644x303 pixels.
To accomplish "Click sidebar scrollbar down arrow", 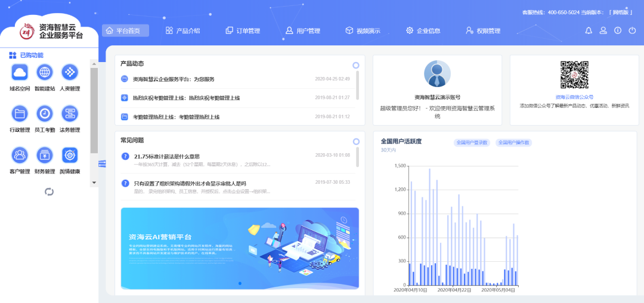I will coord(94,183).
